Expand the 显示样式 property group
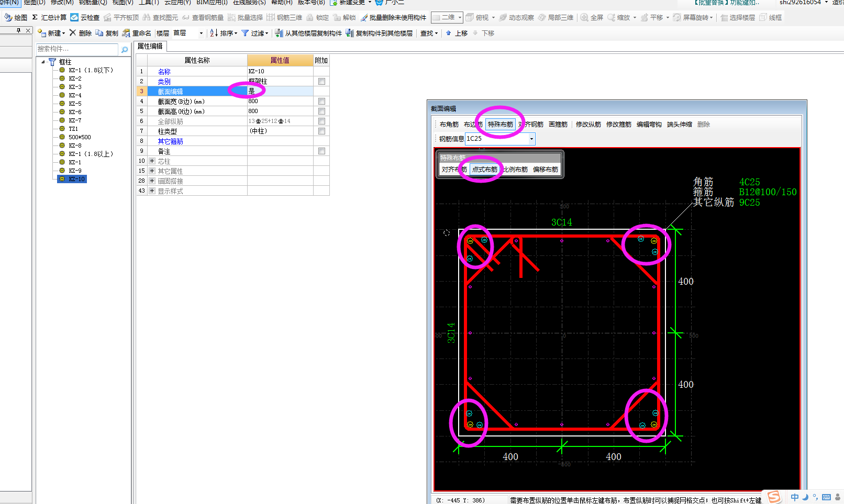Screen dimensions: 844x504 [152, 191]
